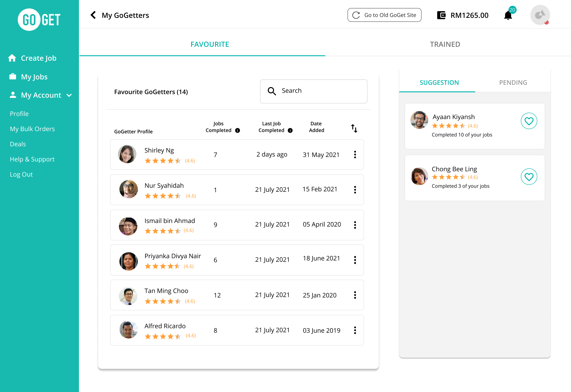Click the date 31 May 2021

click(x=321, y=155)
